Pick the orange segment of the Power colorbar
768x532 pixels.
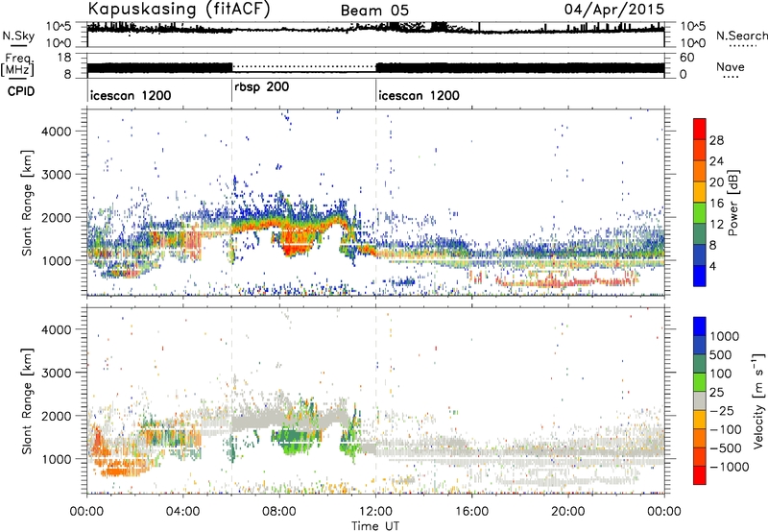pyautogui.click(x=700, y=171)
